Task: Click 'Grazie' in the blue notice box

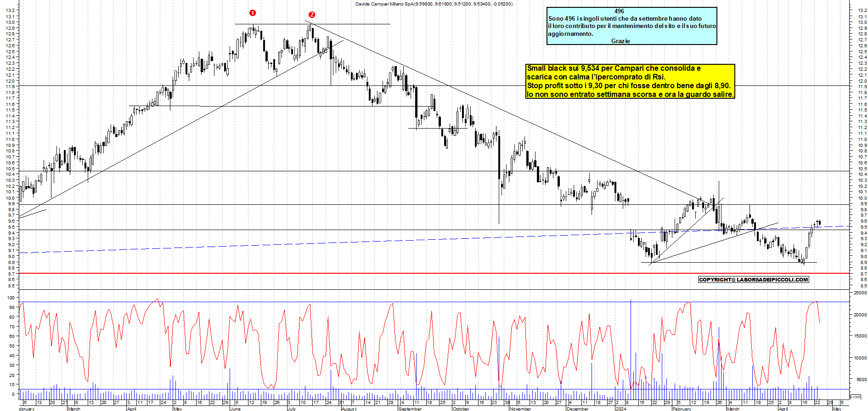Action: pos(620,41)
